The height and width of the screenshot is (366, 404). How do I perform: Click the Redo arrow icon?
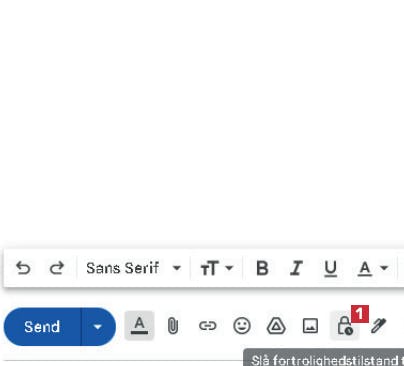pos(57,268)
